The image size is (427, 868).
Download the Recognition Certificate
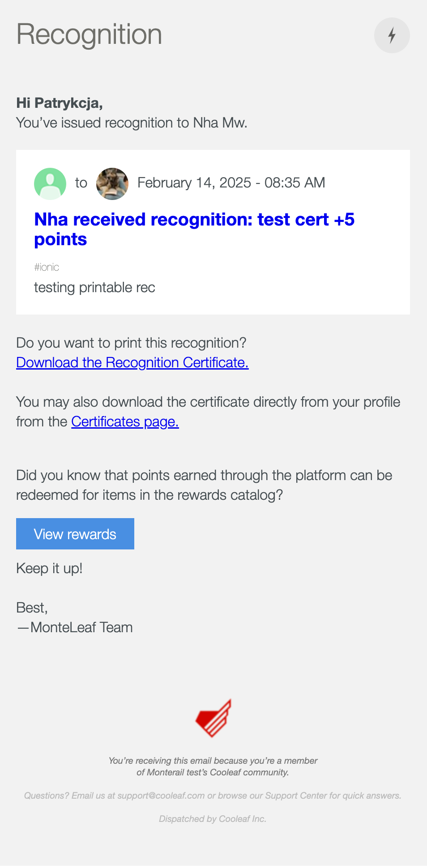132,362
